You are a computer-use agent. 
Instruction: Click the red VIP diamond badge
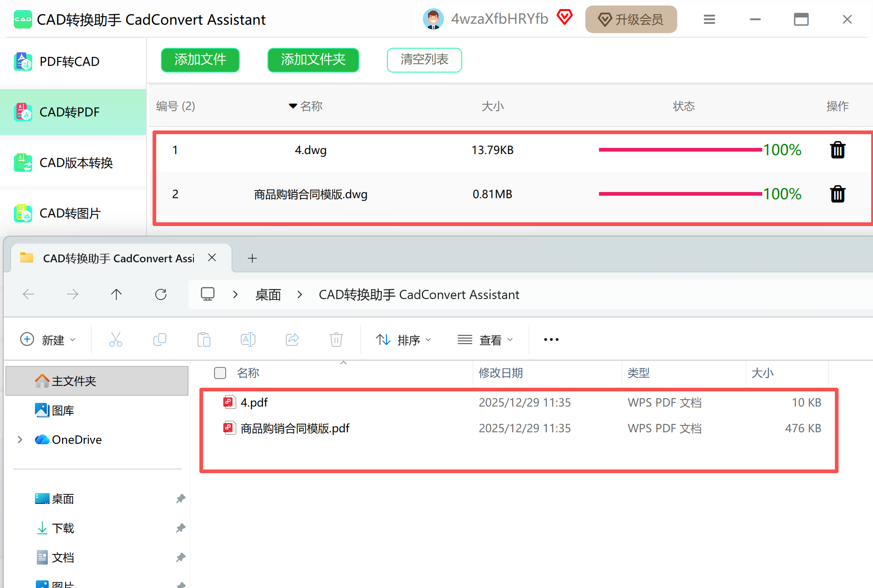pos(565,17)
